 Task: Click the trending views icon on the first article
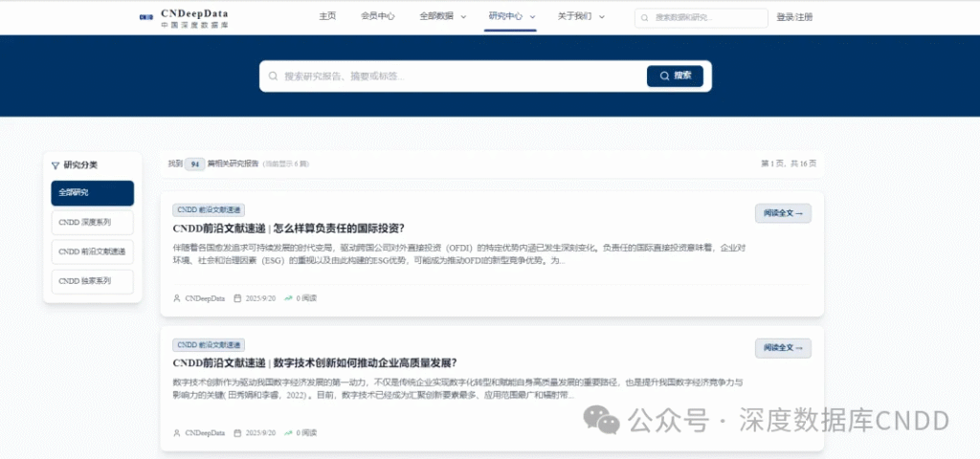tap(288, 298)
